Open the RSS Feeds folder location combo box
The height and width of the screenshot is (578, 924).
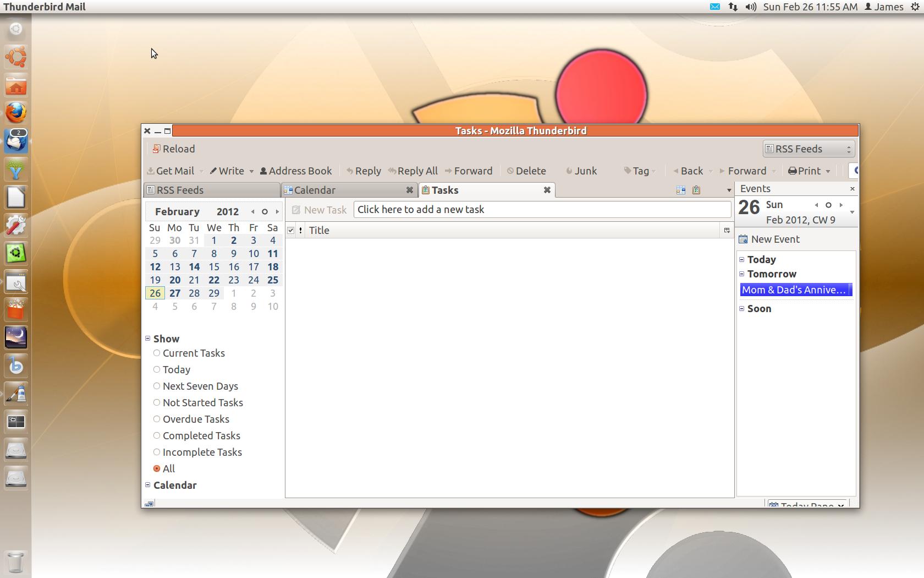pyautogui.click(x=809, y=149)
